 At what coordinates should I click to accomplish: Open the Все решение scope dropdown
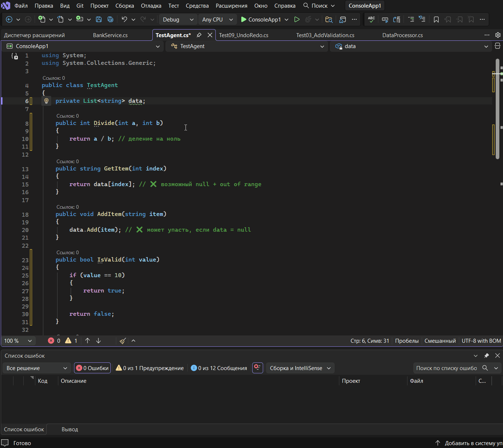pyautogui.click(x=36, y=368)
